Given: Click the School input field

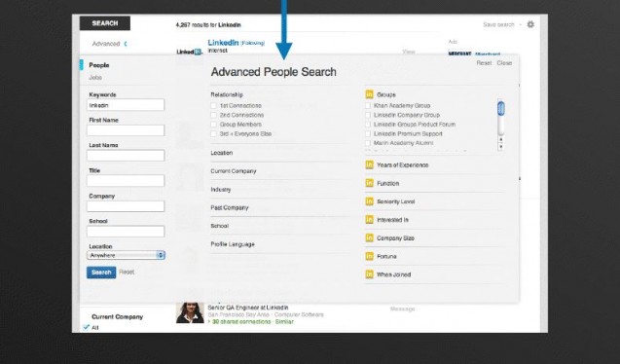Looking at the screenshot, I should (126, 232).
